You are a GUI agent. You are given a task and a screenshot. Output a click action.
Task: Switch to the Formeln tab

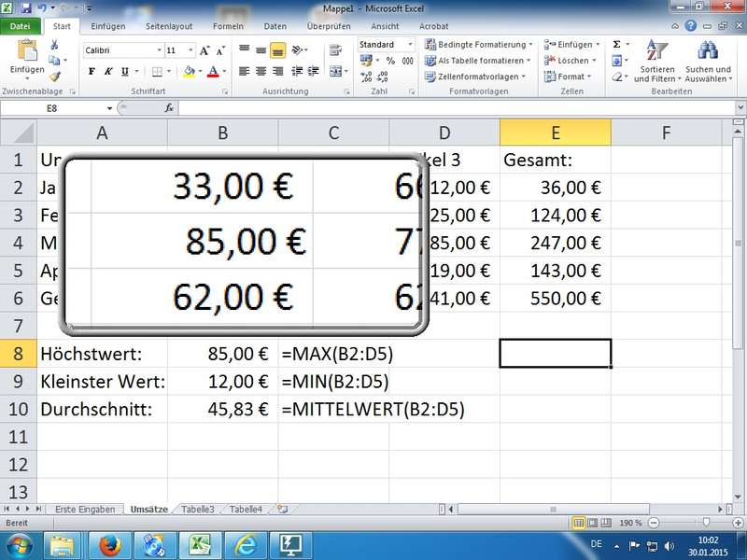pos(228,26)
